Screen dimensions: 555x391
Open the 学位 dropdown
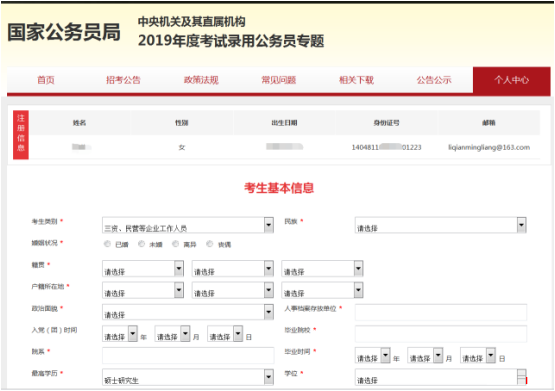click(441, 377)
